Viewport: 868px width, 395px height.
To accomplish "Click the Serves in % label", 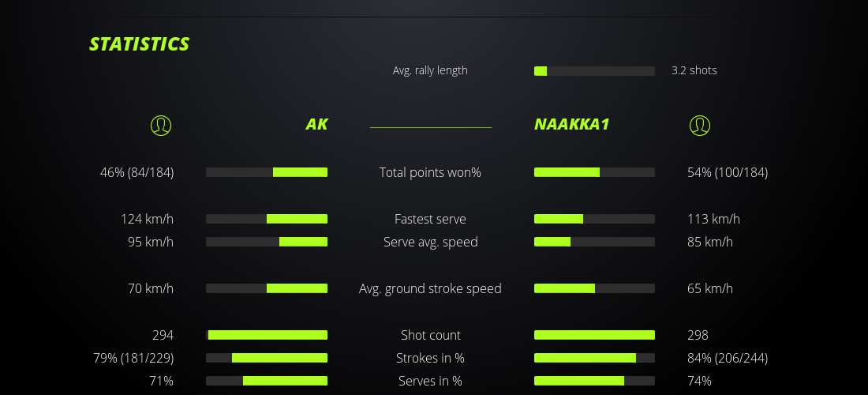I will 430,381.
